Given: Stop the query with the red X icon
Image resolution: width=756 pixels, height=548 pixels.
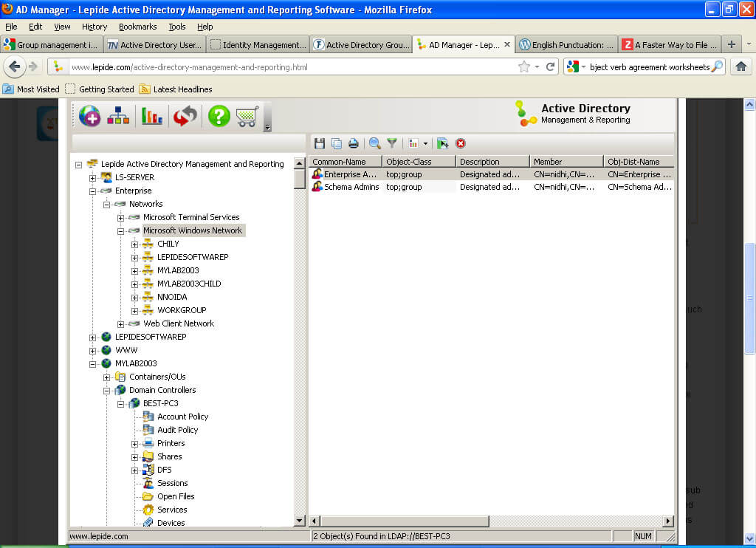Looking at the screenshot, I should [x=461, y=143].
